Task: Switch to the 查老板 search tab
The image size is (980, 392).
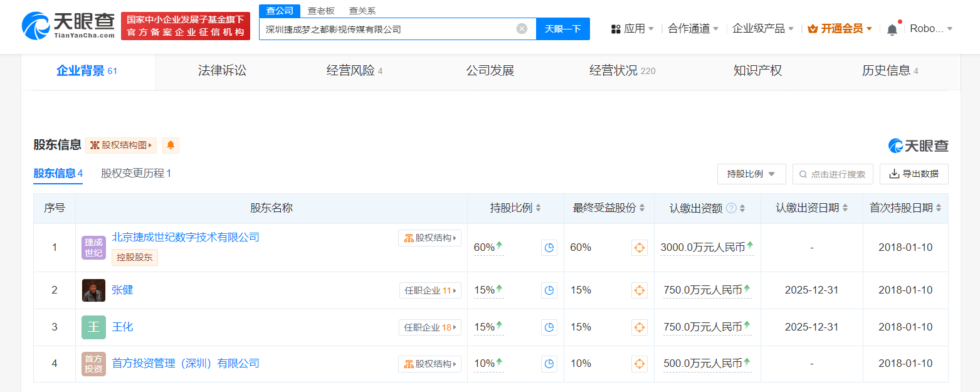Action: tap(321, 11)
